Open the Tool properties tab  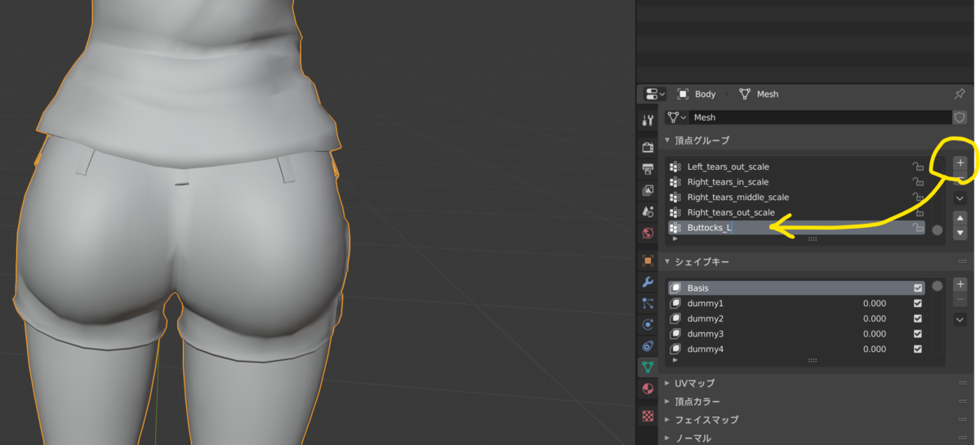(x=648, y=120)
